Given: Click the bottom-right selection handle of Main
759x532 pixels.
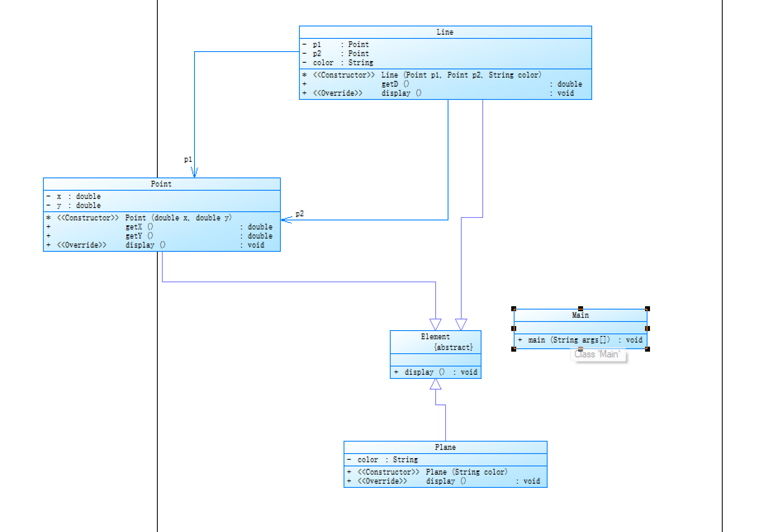Looking at the screenshot, I should pyautogui.click(x=648, y=349).
